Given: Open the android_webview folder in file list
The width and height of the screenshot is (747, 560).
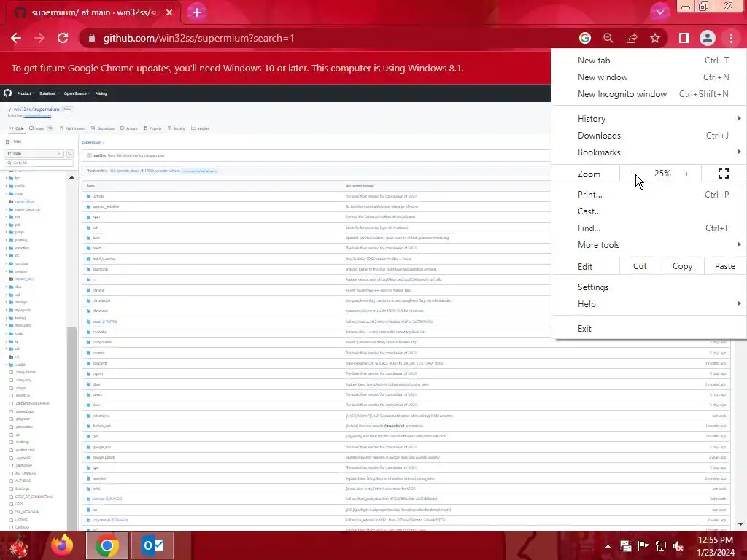Looking at the screenshot, I should point(106,206).
